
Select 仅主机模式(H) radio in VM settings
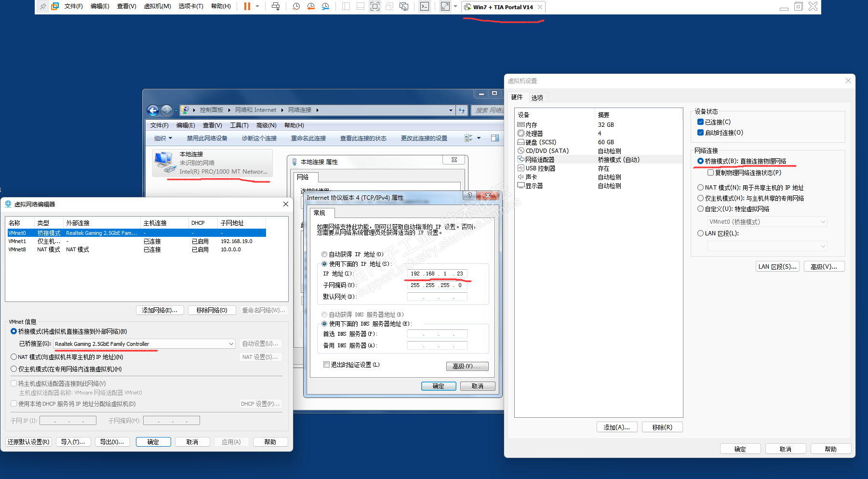click(700, 198)
